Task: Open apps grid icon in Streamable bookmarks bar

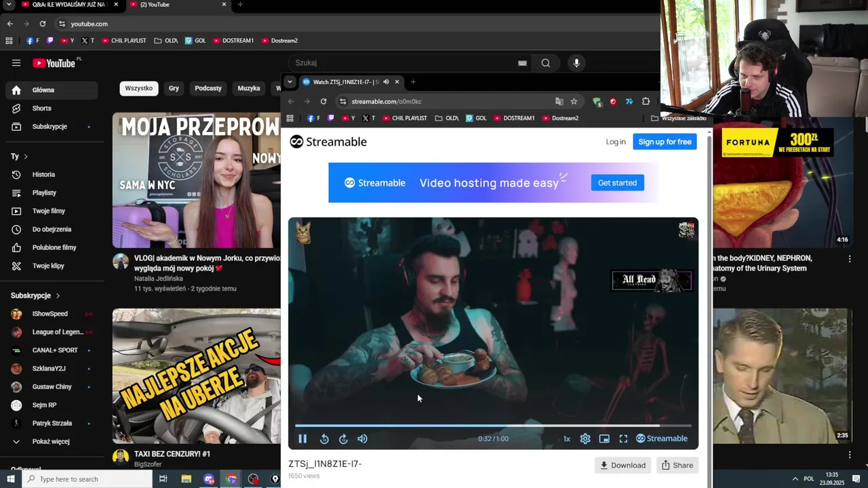Action: (290, 118)
